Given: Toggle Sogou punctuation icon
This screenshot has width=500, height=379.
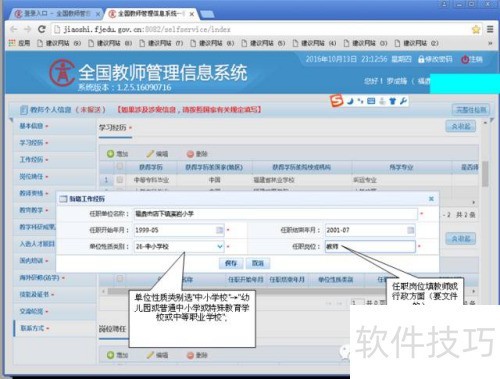Looking at the screenshot, I should (x=360, y=101).
